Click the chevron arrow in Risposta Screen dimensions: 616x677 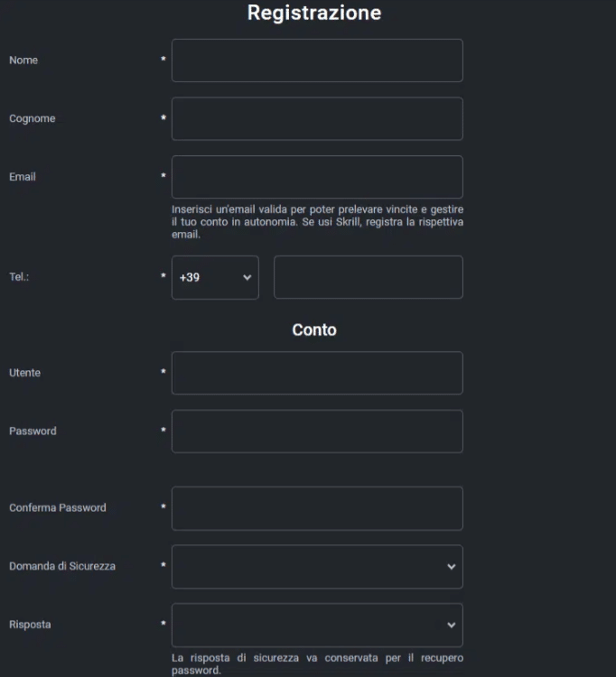[451, 625]
